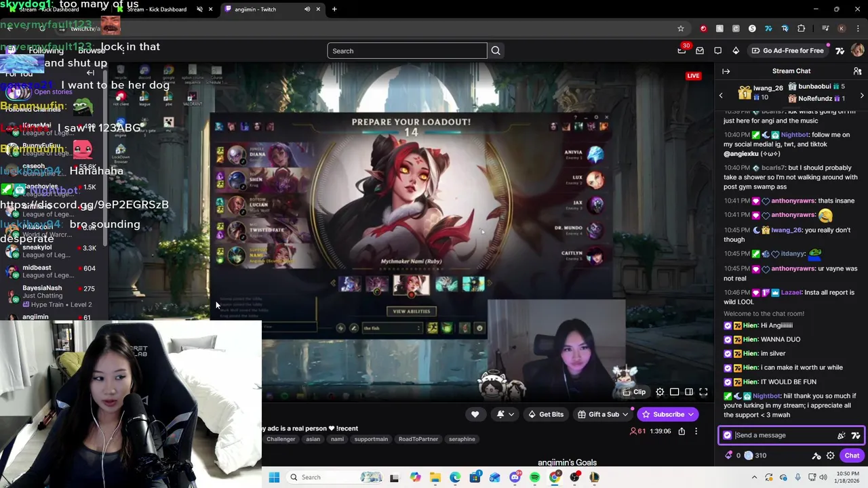The image size is (868, 488).
Task: Show next gift leaderboard entries arrow
Action: point(862,96)
